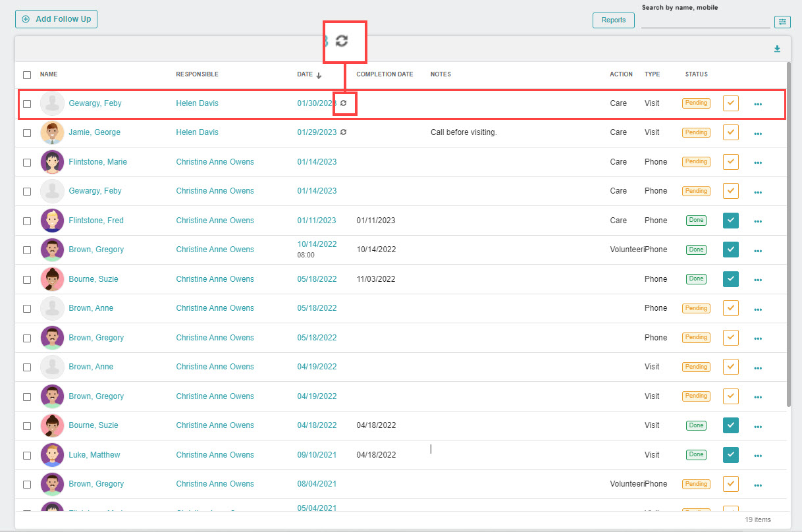Open the Luke, Matthew name link
The width and height of the screenshot is (802, 532).
click(94, 455)
